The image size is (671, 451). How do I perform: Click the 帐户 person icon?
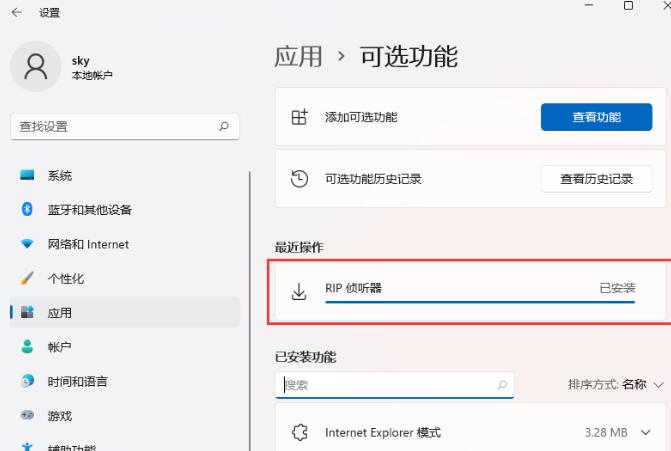[x=28, y=347]
